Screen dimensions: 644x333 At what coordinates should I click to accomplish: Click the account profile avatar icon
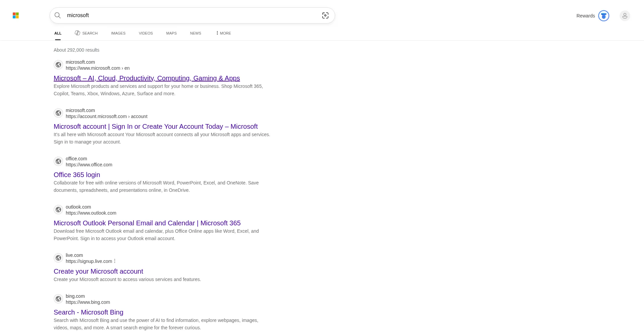(625, 16)
